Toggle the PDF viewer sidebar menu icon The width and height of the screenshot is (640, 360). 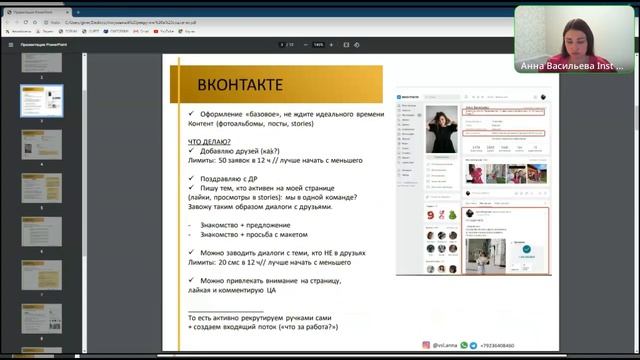click(11, 45)
